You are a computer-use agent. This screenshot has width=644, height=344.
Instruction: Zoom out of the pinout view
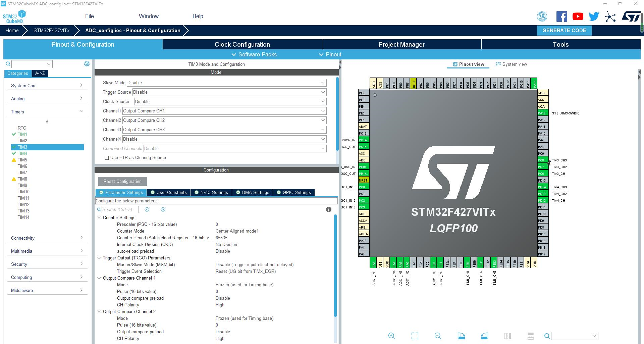(438, 336)
